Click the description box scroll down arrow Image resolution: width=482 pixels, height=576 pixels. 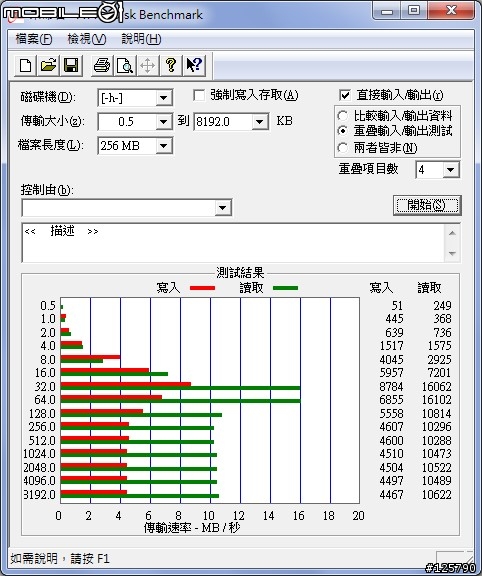click(x=452, y=253)
